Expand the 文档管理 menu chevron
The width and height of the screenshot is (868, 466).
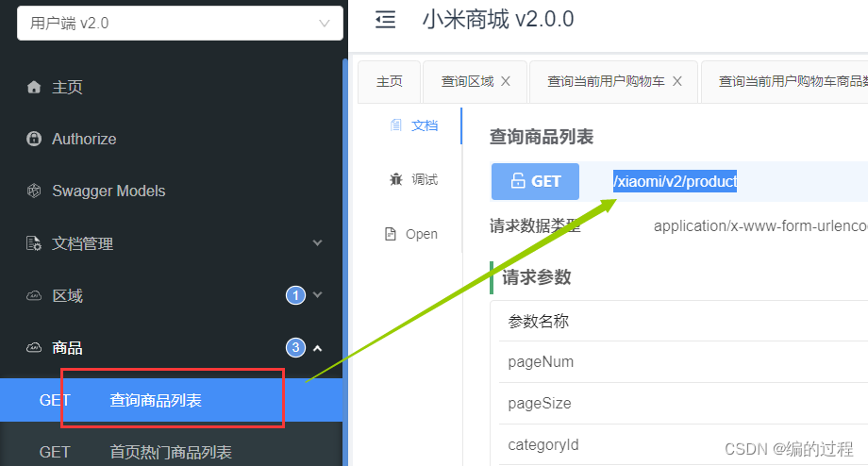tap(317, 243)
